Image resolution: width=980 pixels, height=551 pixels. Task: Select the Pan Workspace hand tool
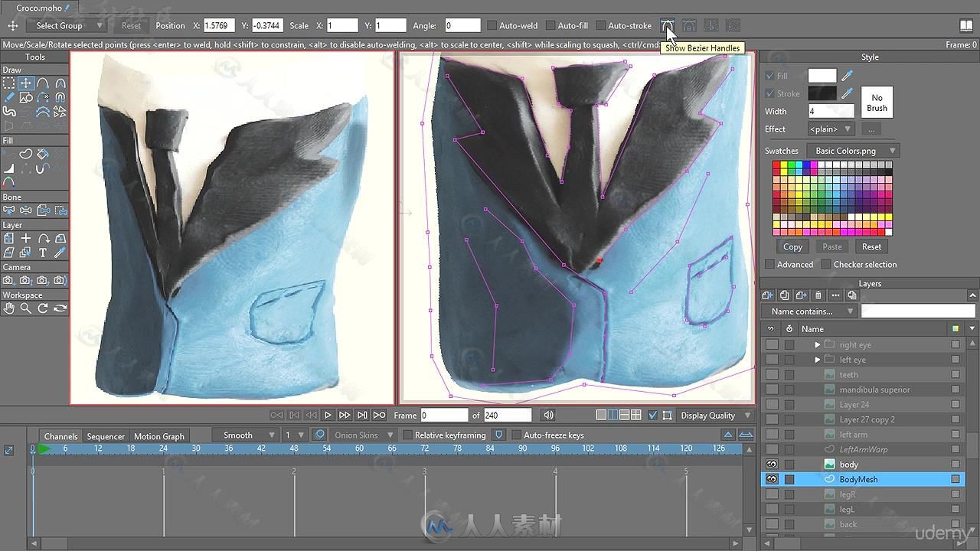9,308
